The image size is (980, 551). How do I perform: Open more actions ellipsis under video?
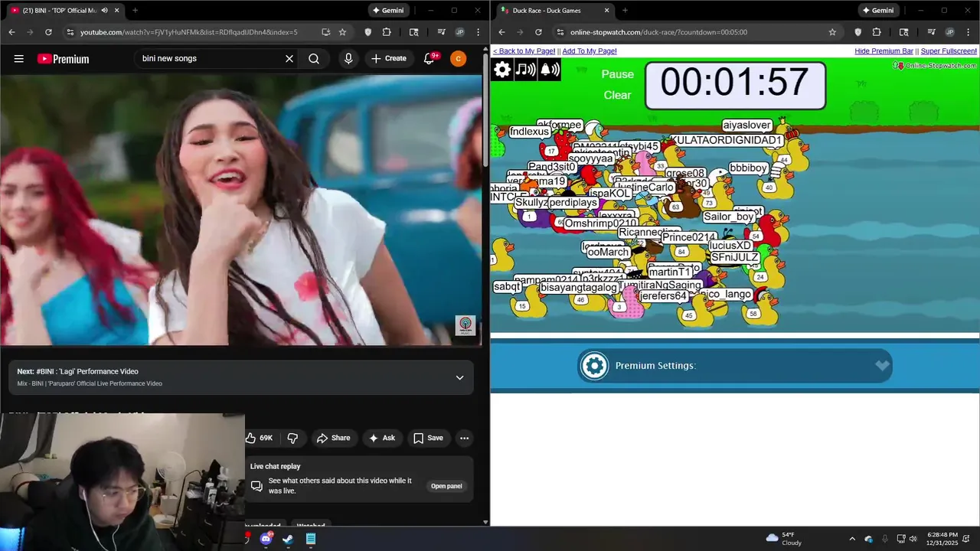(x=464, y=438)
